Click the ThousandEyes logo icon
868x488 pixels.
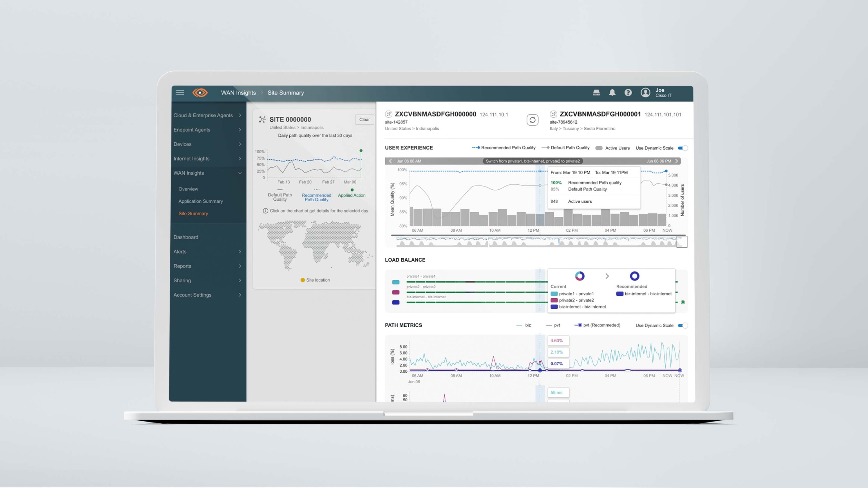pyautogui.click(x=200, y=93)
